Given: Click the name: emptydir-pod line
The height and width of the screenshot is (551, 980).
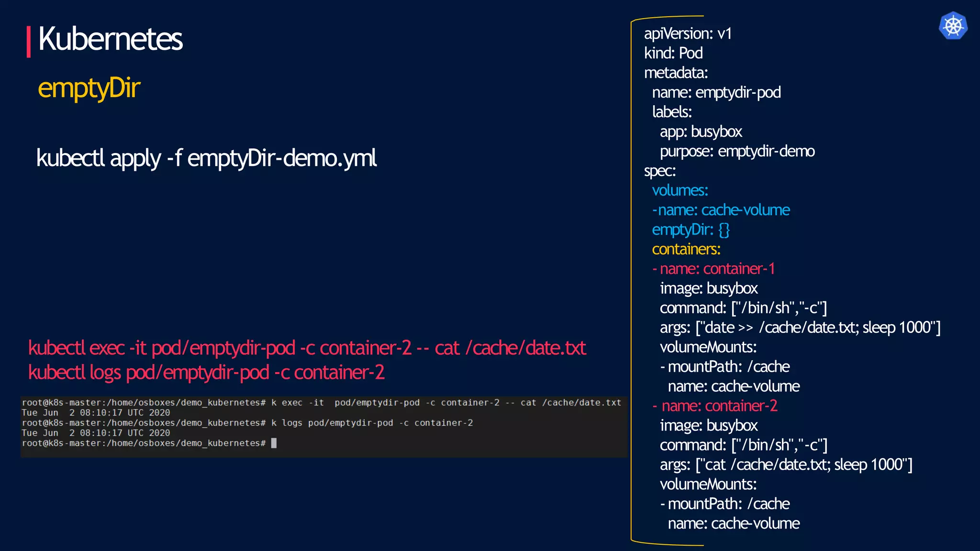Looking at the screenshot, I should coord(716,92).
